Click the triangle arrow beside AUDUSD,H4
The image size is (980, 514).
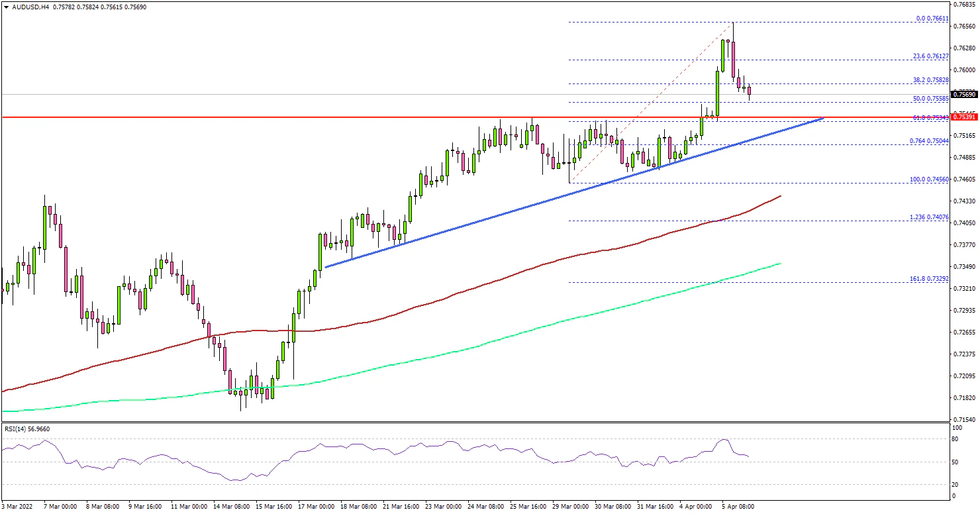pos(6,6)
